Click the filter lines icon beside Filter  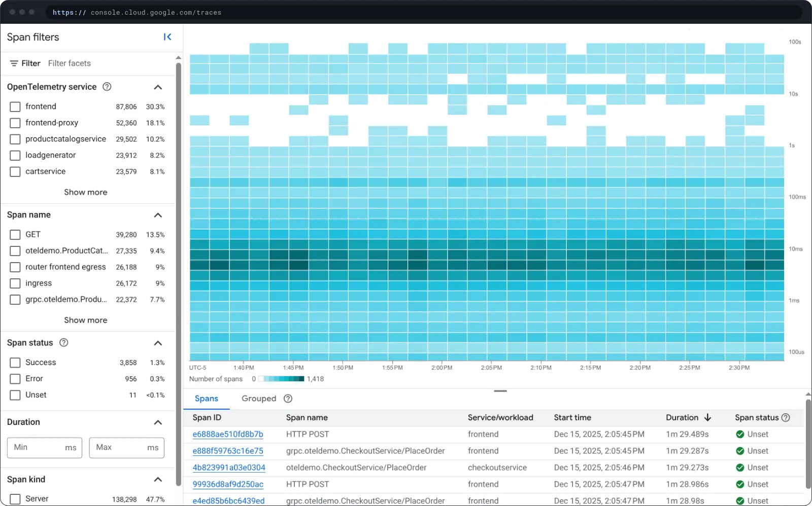(x=14, y=63)
